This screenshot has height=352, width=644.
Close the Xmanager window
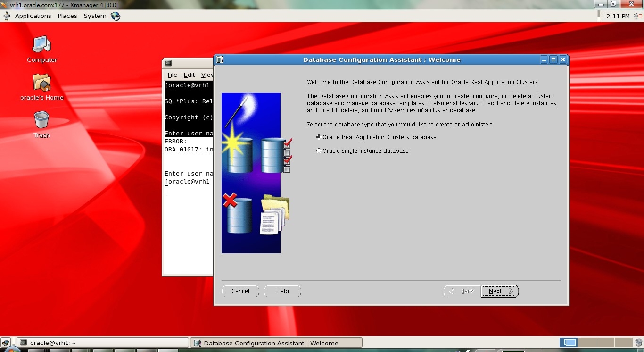(x=632, y=4)
